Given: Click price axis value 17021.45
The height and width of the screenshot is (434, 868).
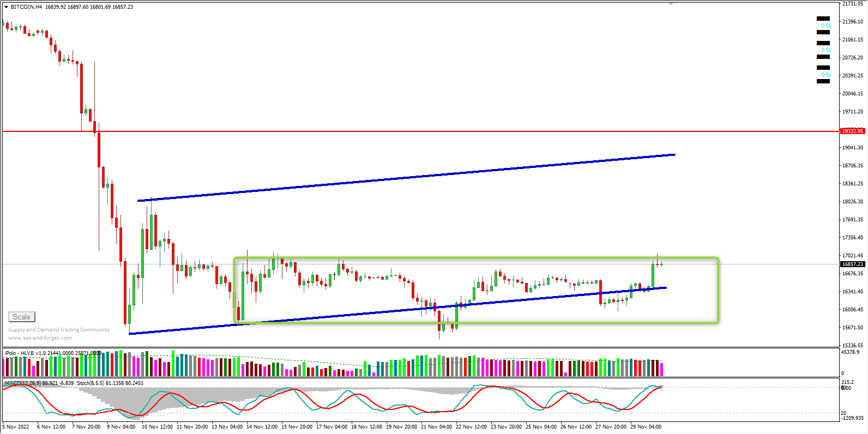Looking at the screenshot, I should [853, 256].
